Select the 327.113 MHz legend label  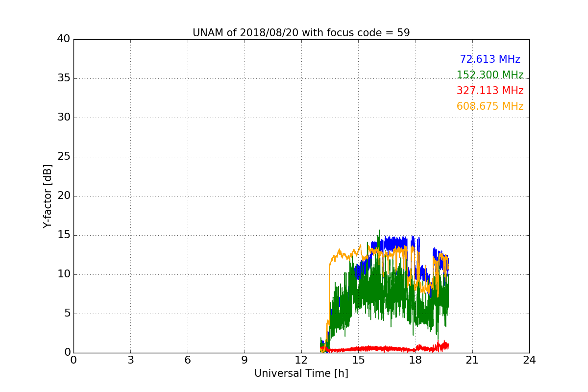pos(490,91)
